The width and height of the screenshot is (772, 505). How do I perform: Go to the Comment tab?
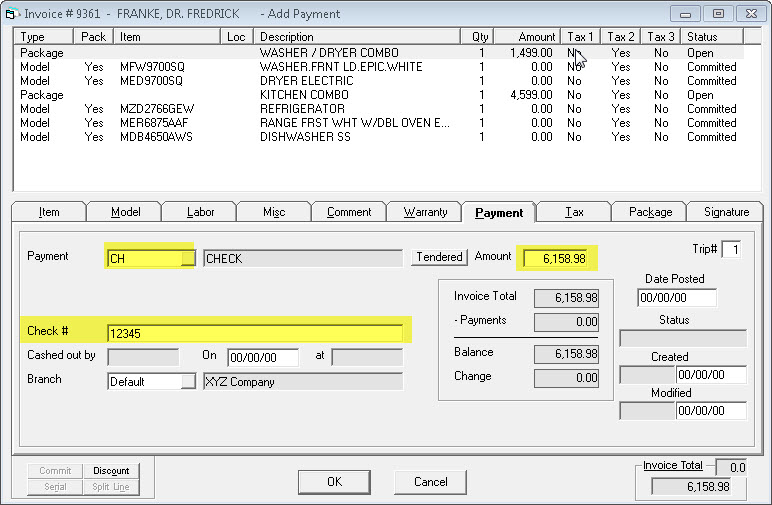[349, 212]
